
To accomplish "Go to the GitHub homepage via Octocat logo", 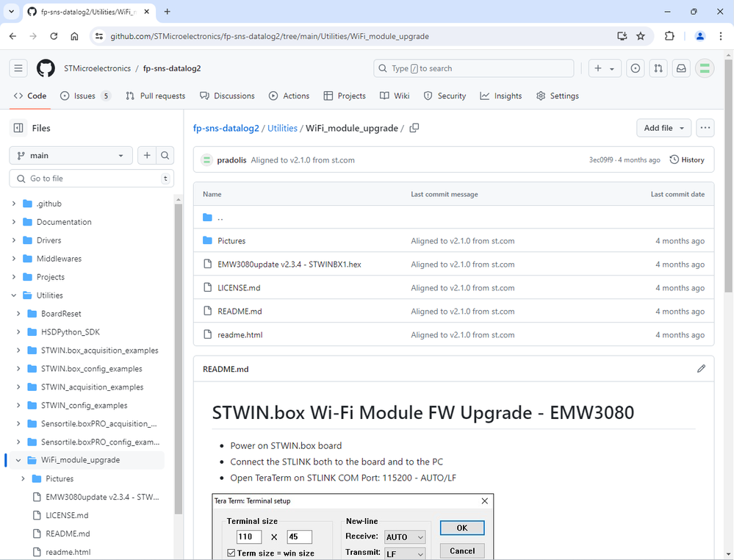I will 46,68.
